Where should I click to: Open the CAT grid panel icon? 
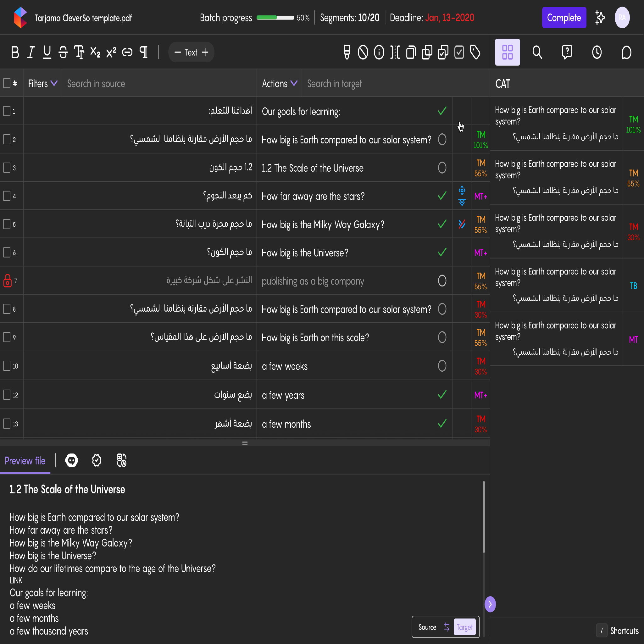coord(507,52)
